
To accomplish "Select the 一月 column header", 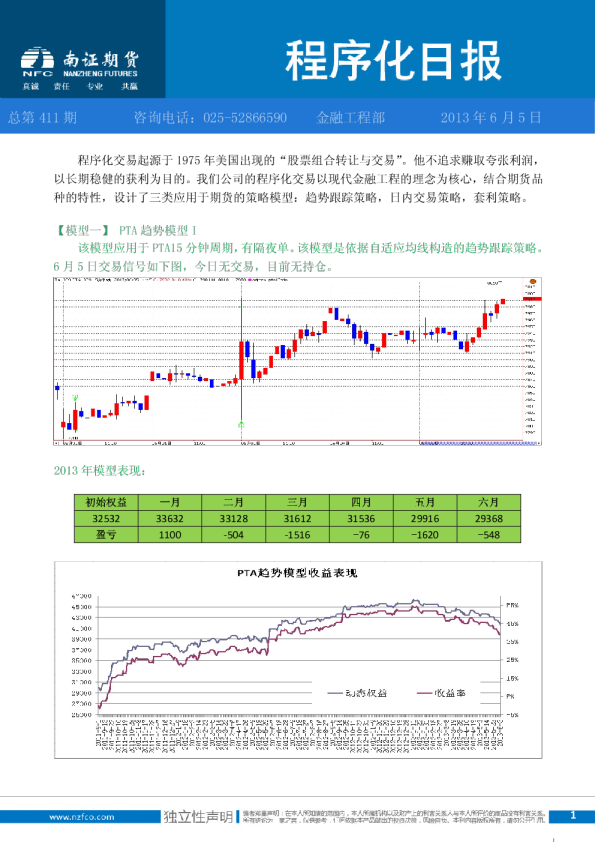I will [x=170, y=502].
